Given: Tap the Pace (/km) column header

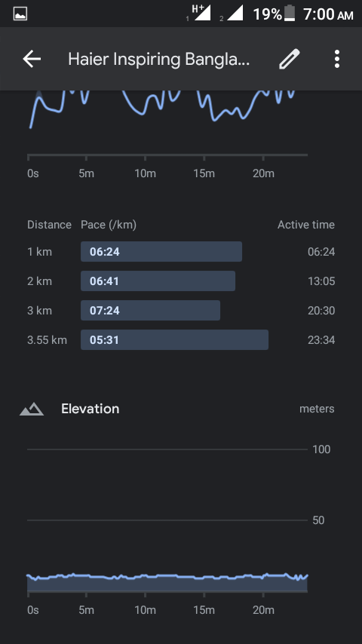Looking at the screenshot, I should [109, 225].
